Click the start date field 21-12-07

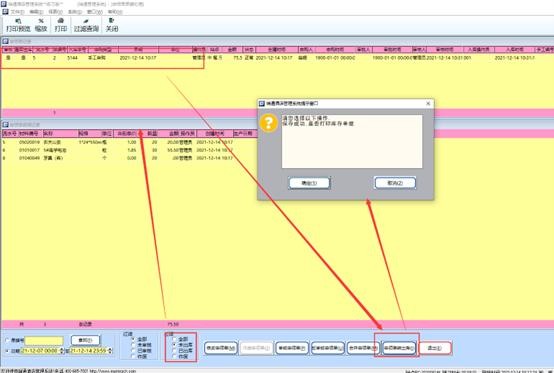pyautogui.click(x=40, y=351)
